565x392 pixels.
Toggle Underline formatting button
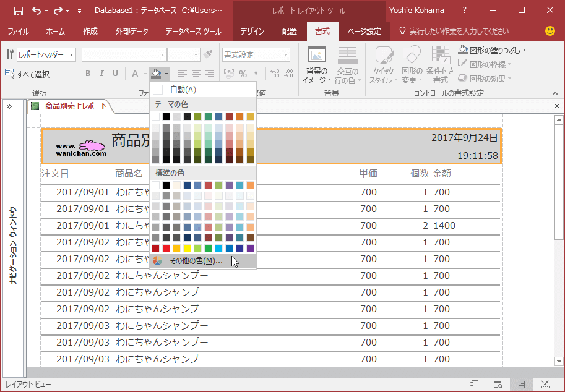tap(115, 74)
